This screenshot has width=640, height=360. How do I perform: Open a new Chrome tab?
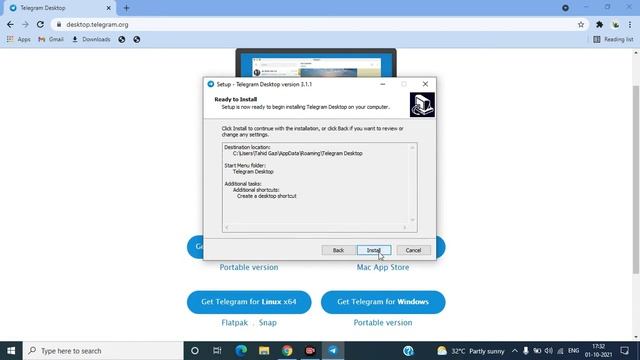tap(126, 8)
